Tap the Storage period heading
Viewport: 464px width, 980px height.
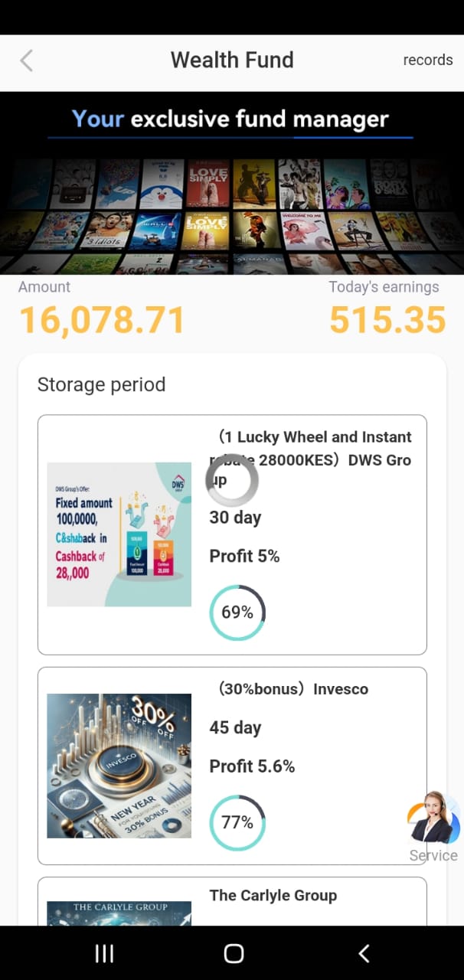click(x=101, y=384)
